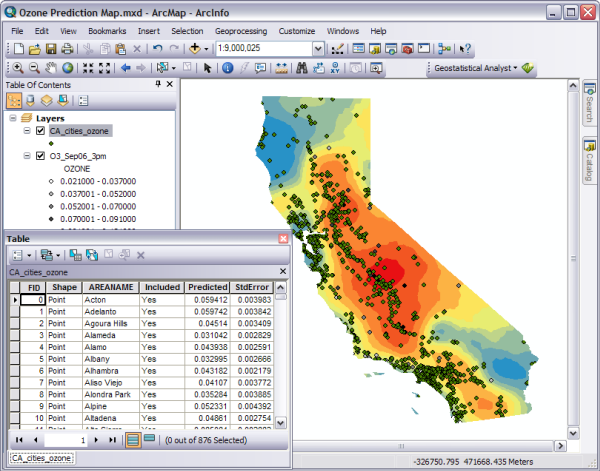Screen dimensions: 600x471
Task: Jump to the first record button
Action: 19,440
